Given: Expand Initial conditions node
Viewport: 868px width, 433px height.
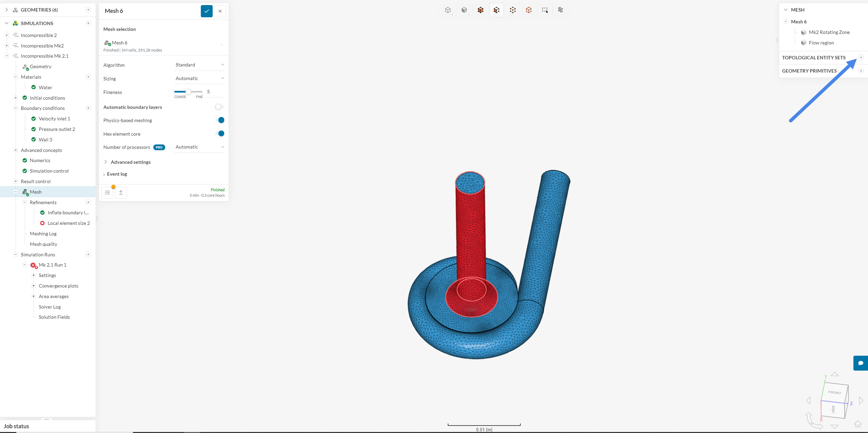Looking at the screenshot, I should click(16, 98).
